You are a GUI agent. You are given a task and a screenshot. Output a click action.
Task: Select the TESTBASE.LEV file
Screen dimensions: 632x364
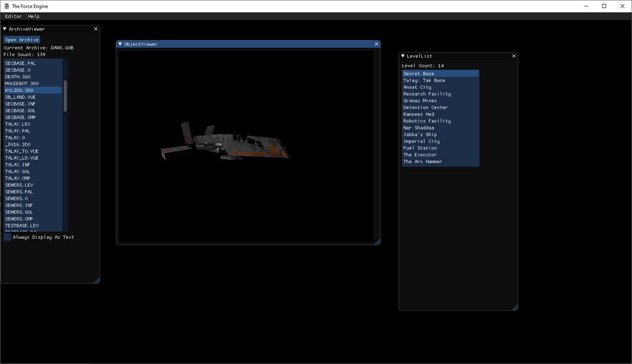33,226
